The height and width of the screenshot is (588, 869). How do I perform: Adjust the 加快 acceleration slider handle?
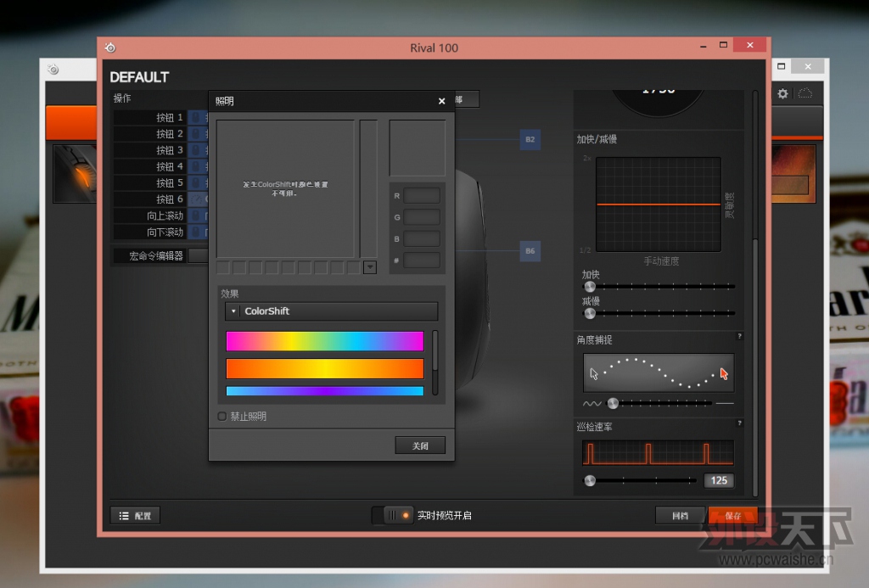[x=590, y=287]
